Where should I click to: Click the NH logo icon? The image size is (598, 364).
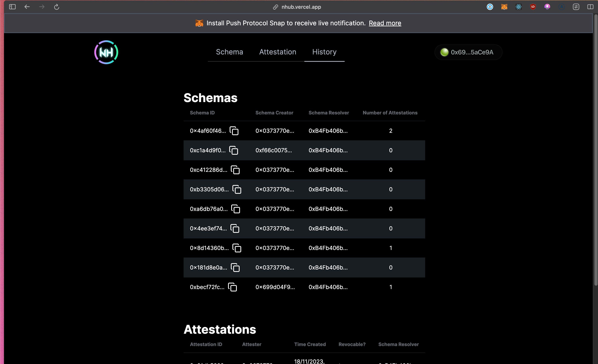point(106,52)
